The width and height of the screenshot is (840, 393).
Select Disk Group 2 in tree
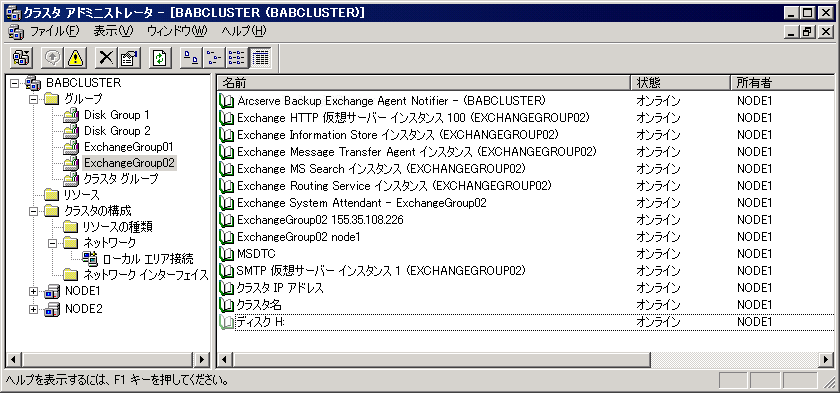(117, 131)
